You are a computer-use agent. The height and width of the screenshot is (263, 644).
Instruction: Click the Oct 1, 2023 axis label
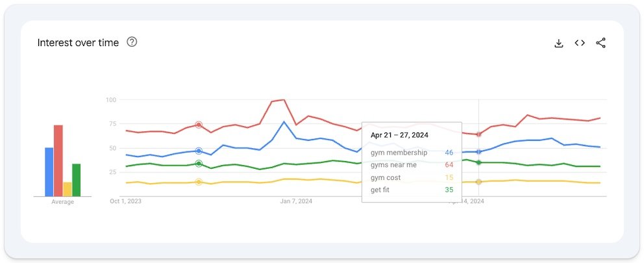(125, 201)
